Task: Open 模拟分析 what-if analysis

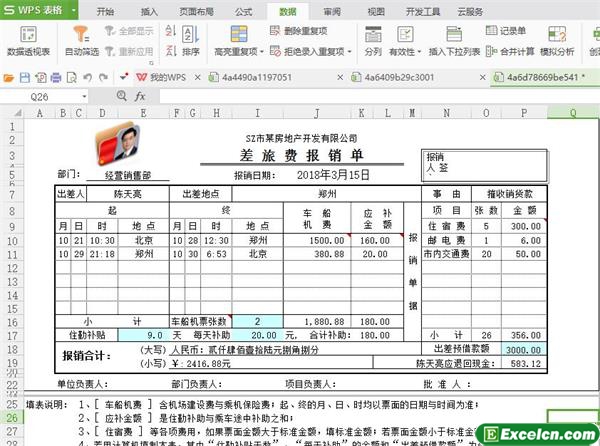Action: pyautogui.click(x=557, y=41)
